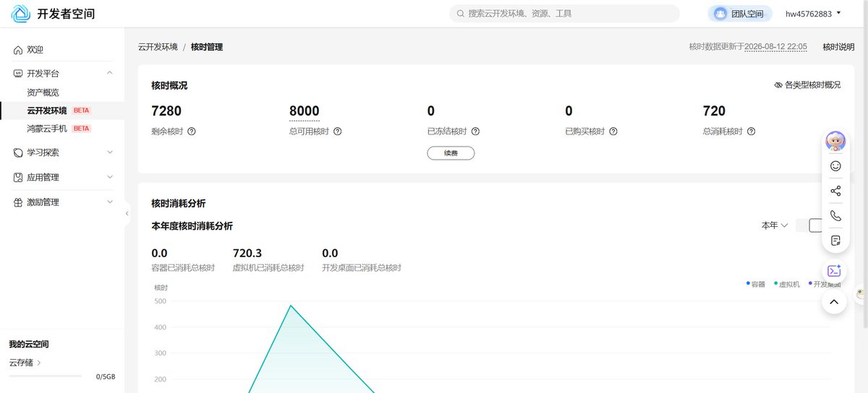Open 云存储 in 我的云空间
868x393 pixels.
(25, 363)
